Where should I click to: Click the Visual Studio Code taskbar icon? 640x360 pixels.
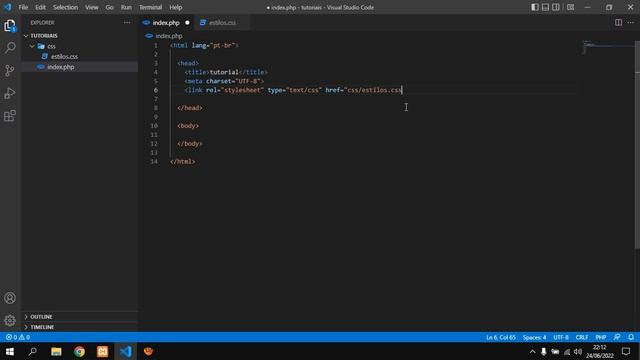click(x=126, y=351)
